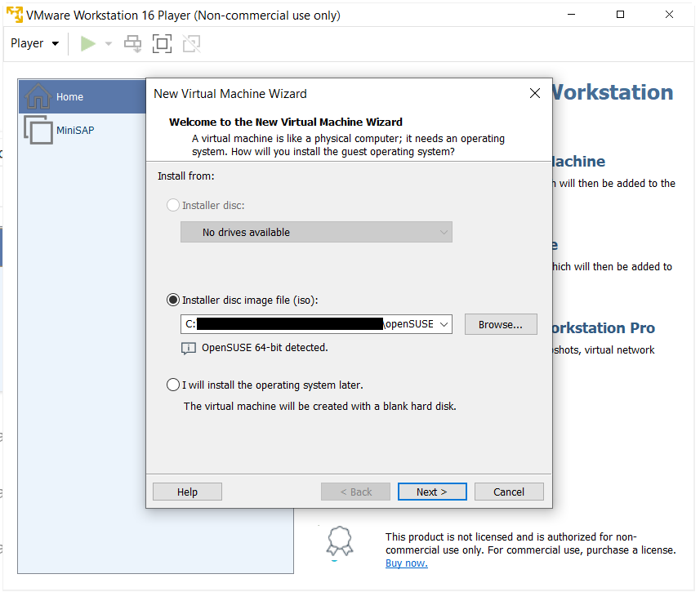
Task: Select Home in the library sidebar
Action: [x=82, y=96]
